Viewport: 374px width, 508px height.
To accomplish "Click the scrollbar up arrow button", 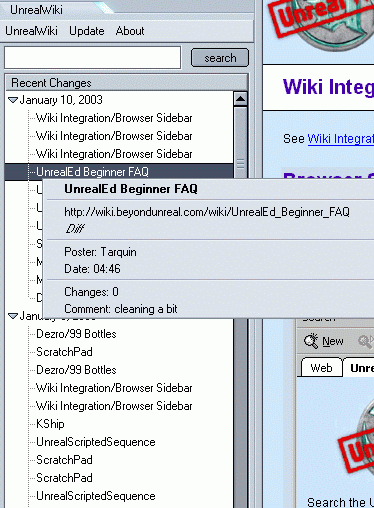I will pyautogui.click(x=240, y=99).
